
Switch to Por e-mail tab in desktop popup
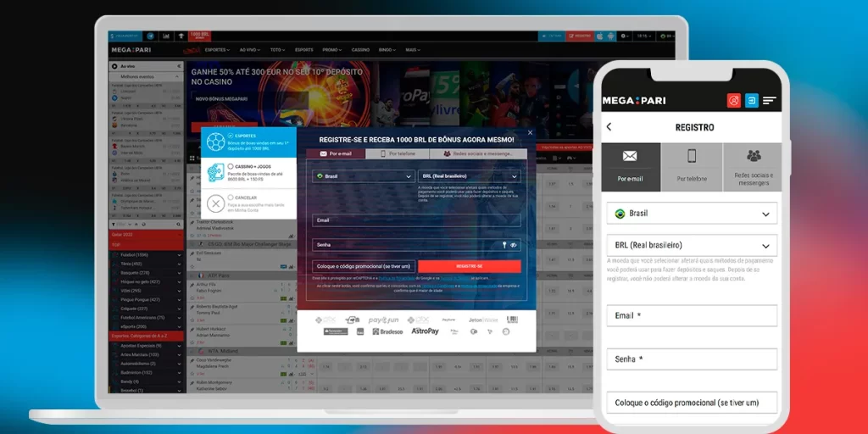point(336,154)
